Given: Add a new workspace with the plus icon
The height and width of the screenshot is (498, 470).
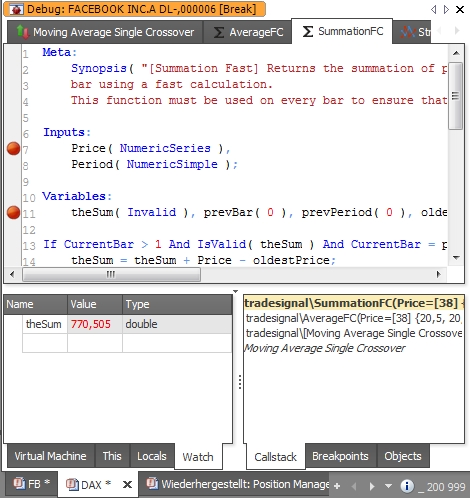Looking at the screenshot, I should tap(337, 486).
